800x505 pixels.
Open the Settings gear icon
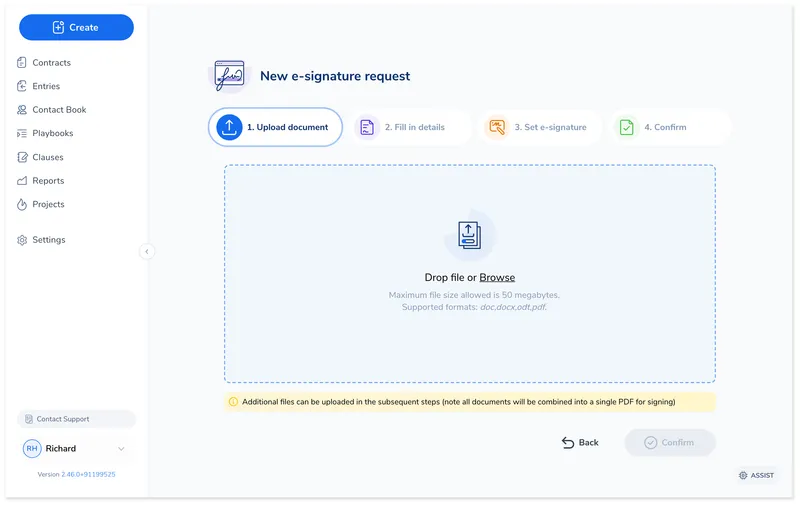pyautogui.click(x=22, y=240)
